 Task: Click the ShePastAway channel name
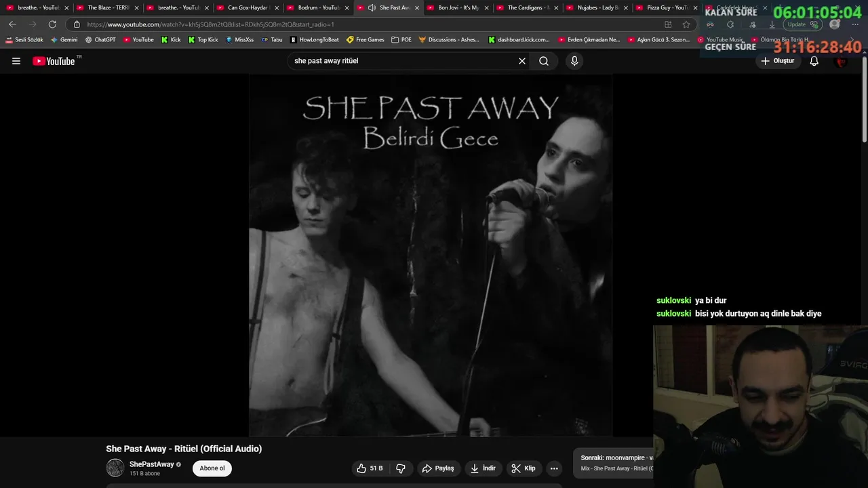pyautogui.click(x=152, y=464)
